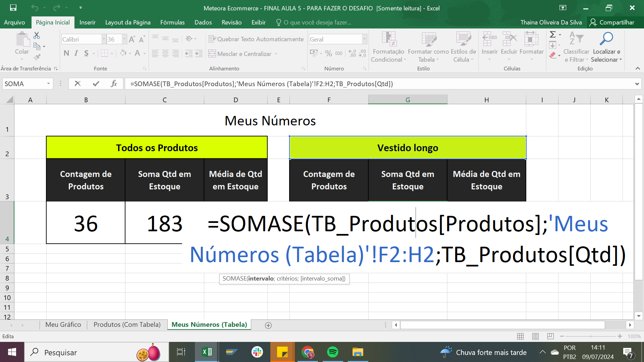
Task: Open File Explorer from the taskbar
Action: click(x=358, y=352)
